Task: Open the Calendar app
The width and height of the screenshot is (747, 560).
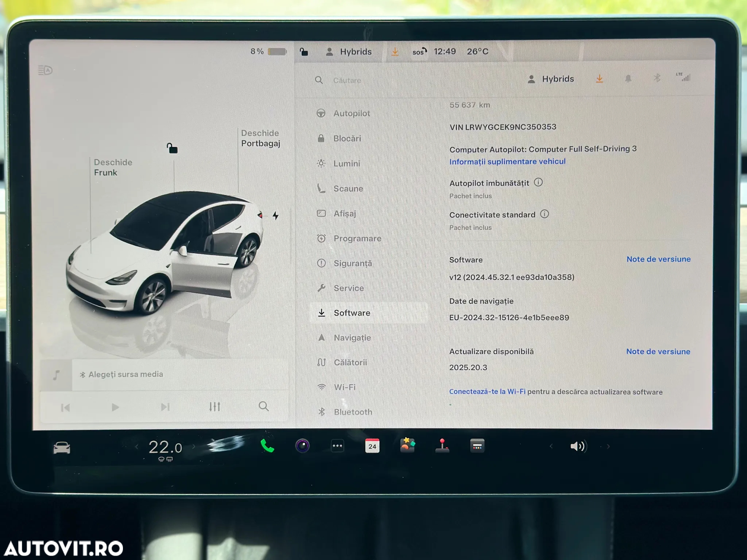Action: 372,446
